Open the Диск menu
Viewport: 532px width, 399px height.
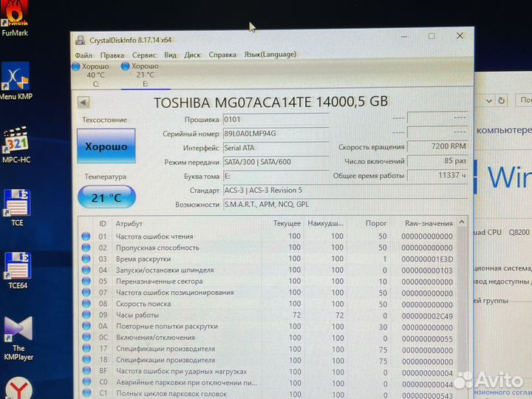pos(192,55)
